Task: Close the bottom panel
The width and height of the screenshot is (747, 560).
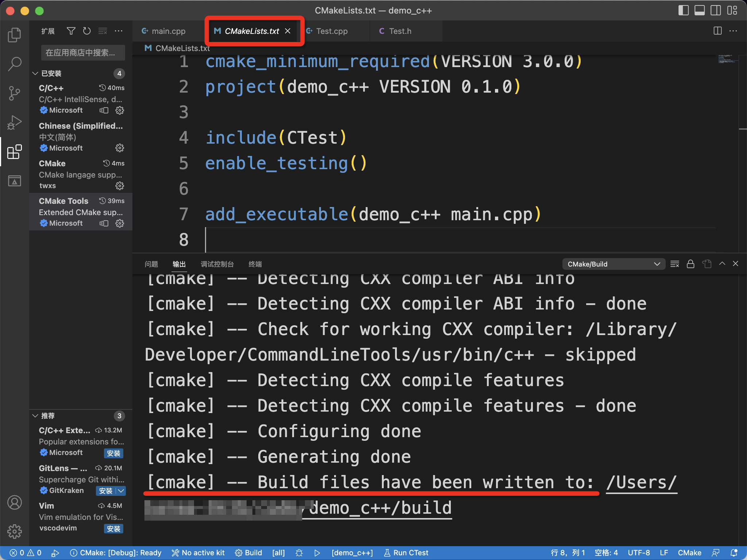Action: pos(736,264)
